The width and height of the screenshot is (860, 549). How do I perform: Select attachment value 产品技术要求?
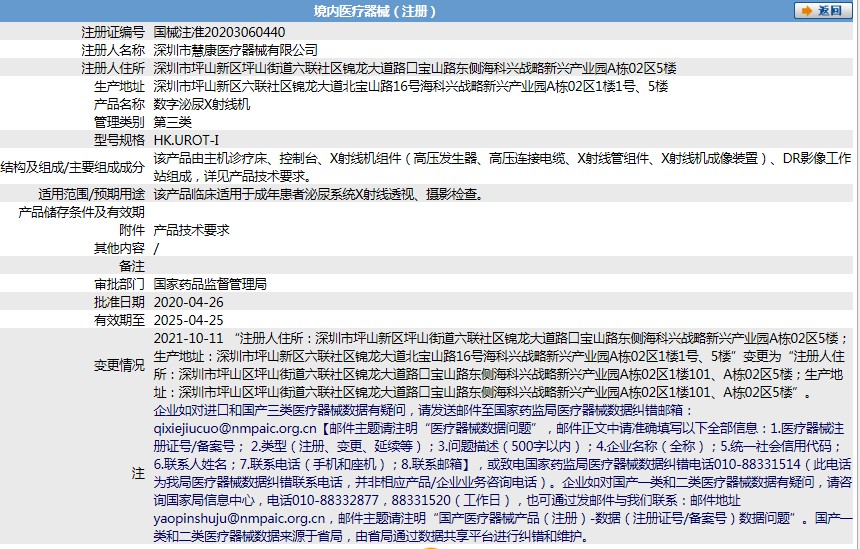[x=191, y=230]
